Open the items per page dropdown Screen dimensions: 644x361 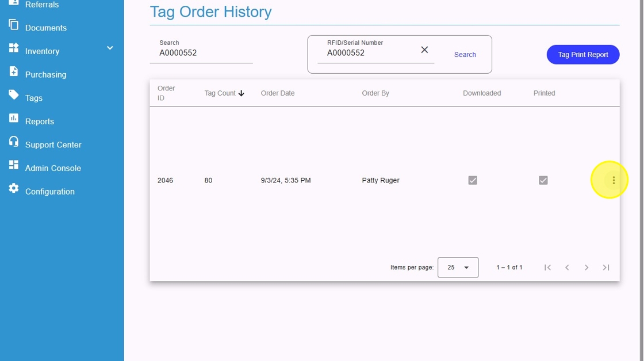(458, 267)
